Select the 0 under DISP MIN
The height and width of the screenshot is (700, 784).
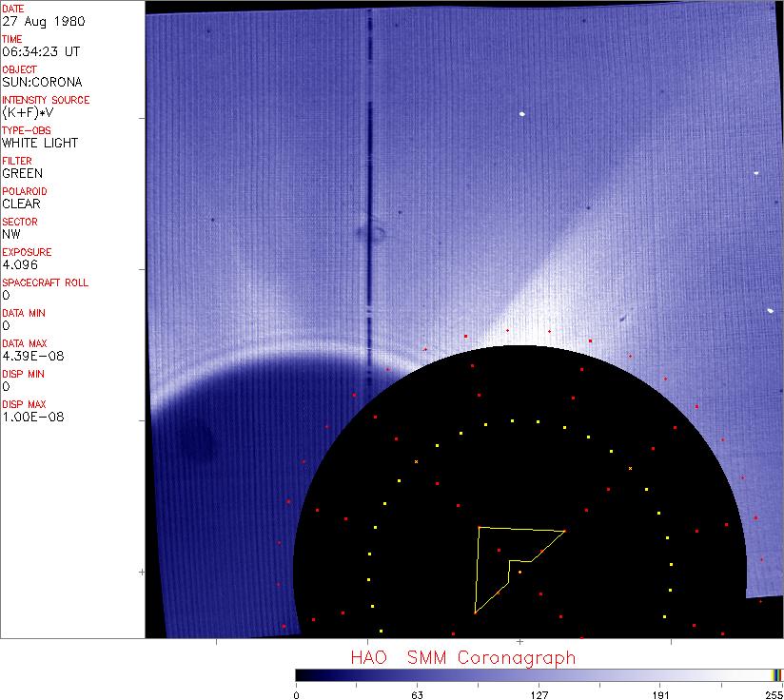pos(6,387)
